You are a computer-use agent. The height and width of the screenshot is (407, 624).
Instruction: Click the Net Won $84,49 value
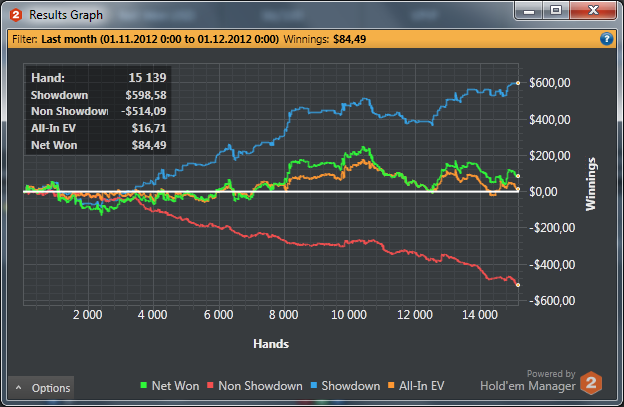point(149,145)
